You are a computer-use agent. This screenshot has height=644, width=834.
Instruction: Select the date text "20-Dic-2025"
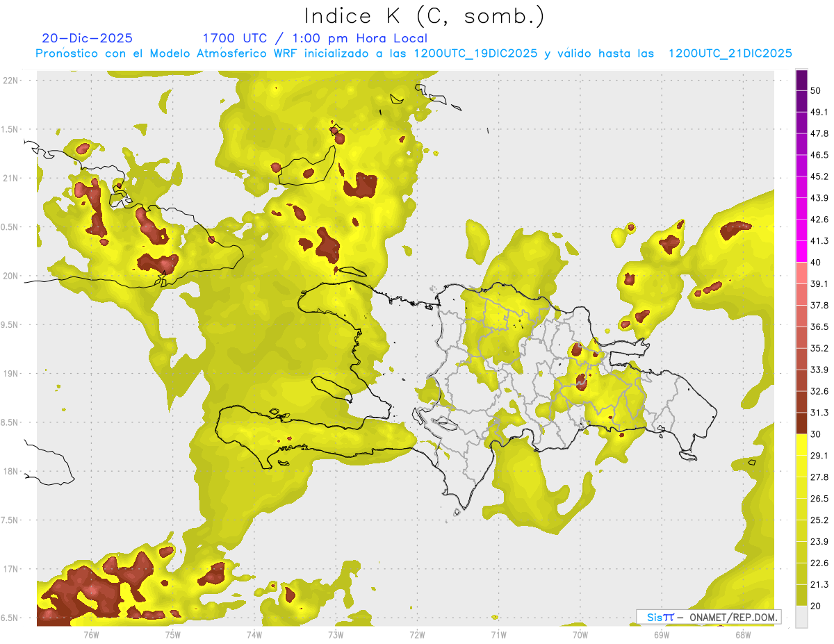[x=87, y=38]
